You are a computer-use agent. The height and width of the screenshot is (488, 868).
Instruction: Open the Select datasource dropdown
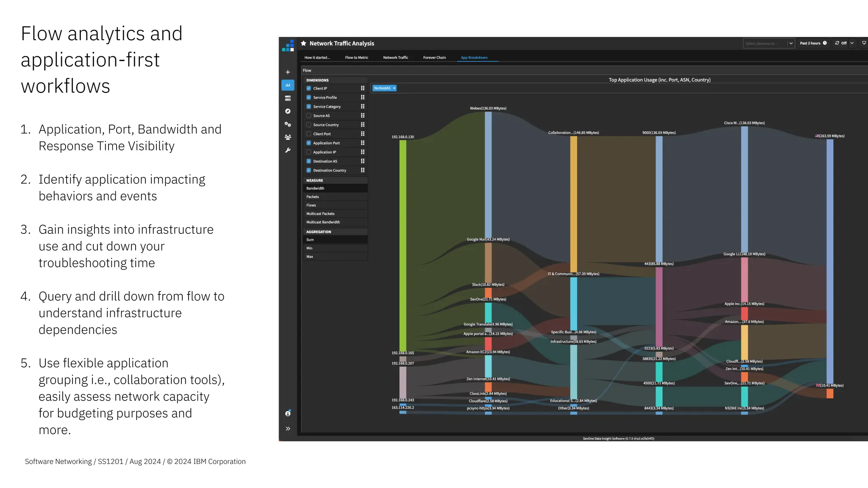tap(768, 43)
